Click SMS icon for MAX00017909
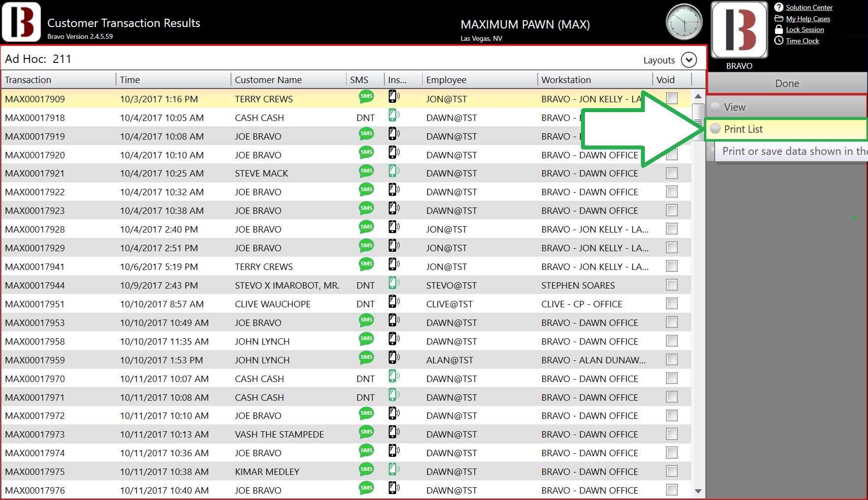The height and width of the screenshot is (500, 868). (366, 96)
